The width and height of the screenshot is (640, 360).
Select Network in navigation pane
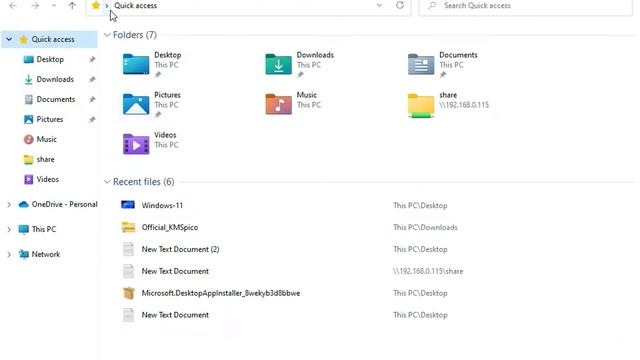click(46, 254)
